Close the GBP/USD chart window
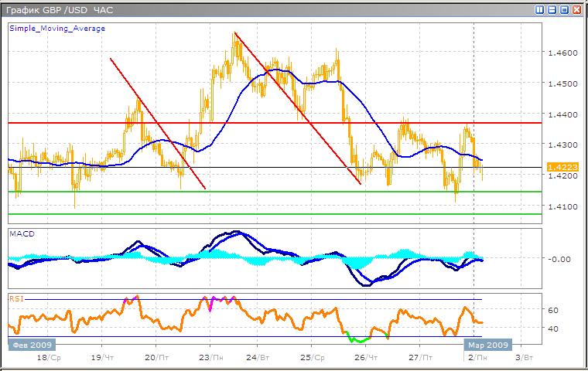The width and height of the screenshot is (588, 371). point(577,10)
